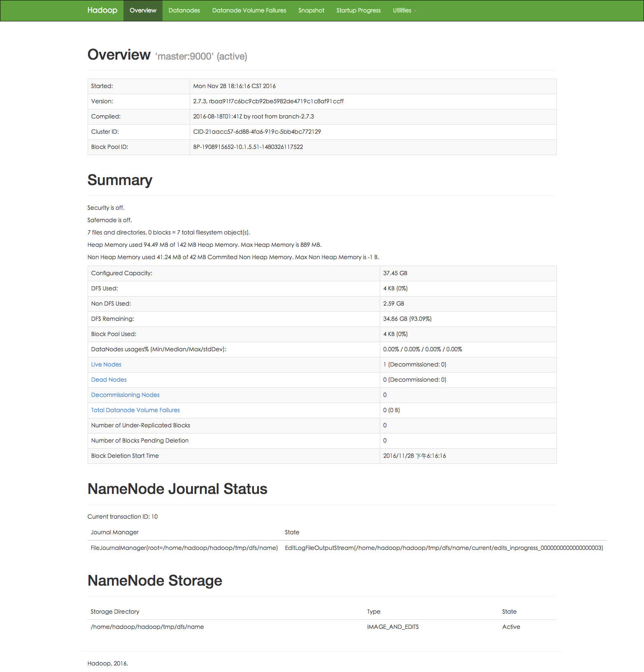Select Block Deletion Start Time value
The height and width of the screenshot is (672, 644).
[x=414, y=456]
